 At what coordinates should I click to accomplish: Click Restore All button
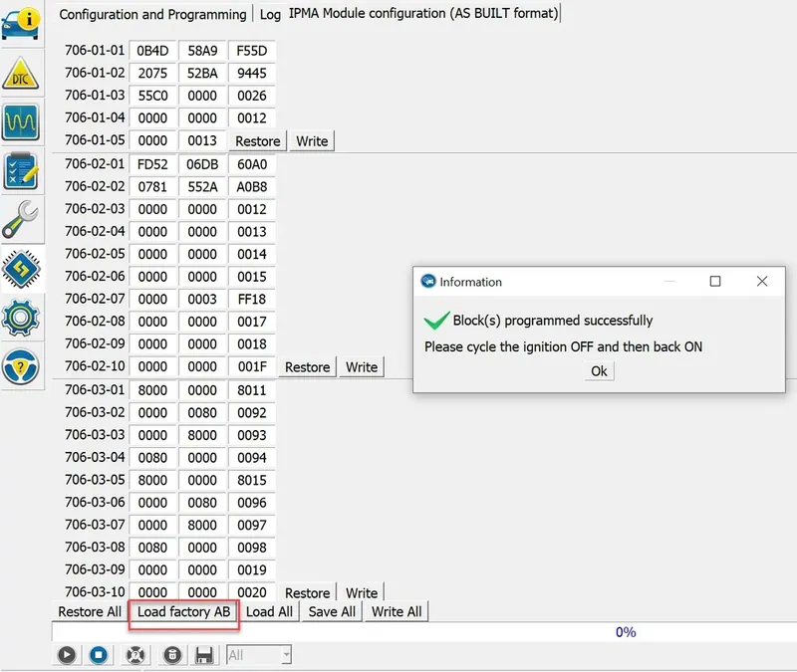click(90, 611)
